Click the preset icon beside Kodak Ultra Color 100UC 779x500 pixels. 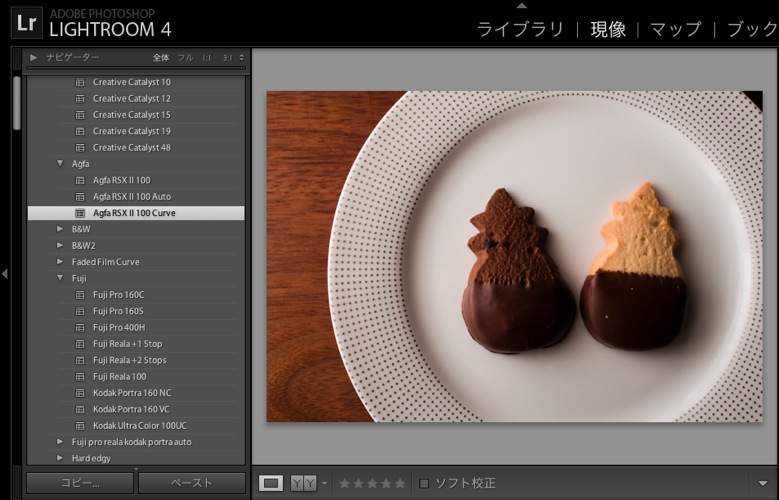point(79,426)
